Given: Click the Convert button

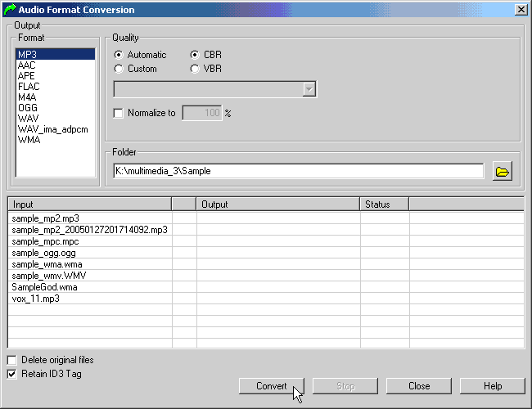Looking at the screenshot, I should pyautogui.click(x=272, y=386).
